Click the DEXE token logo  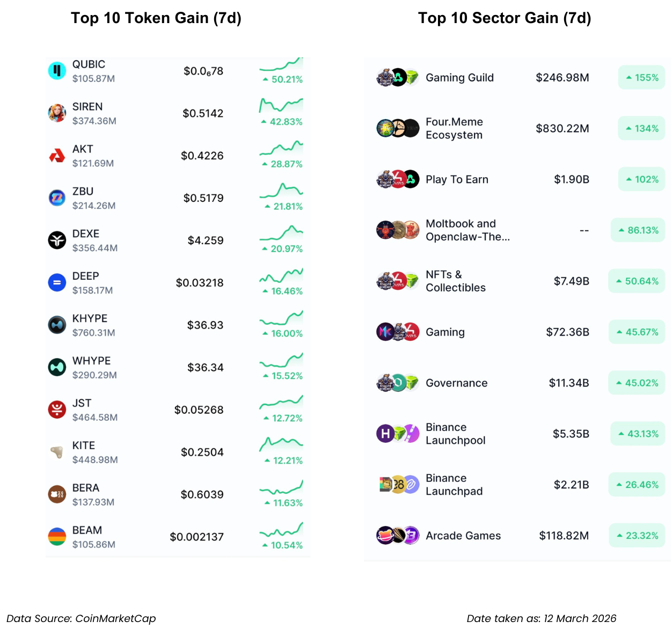point(57,240)
